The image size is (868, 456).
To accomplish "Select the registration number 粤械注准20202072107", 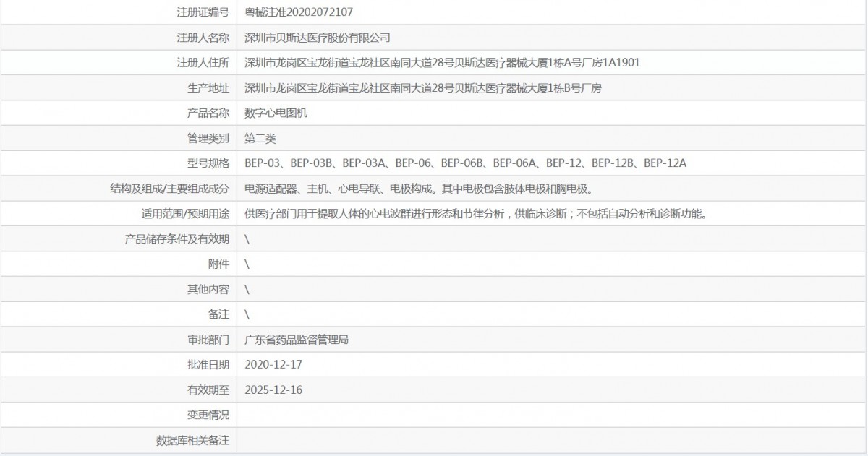I will click(x=299, y=12).
